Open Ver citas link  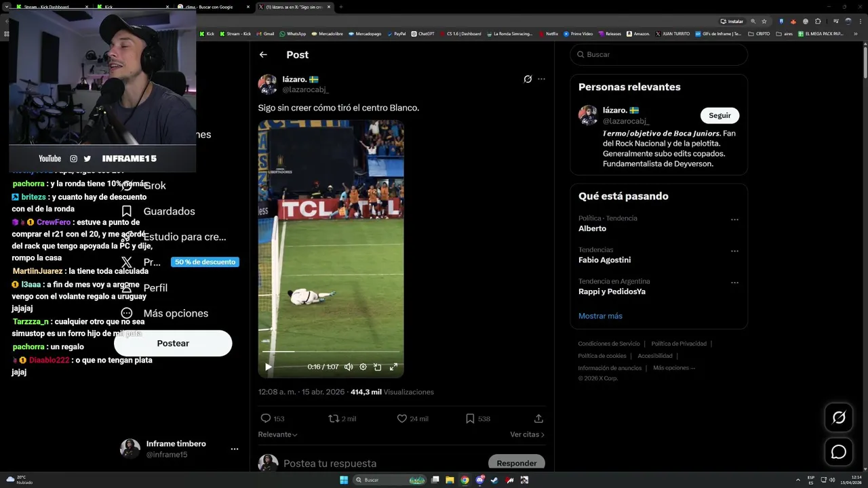527,434
